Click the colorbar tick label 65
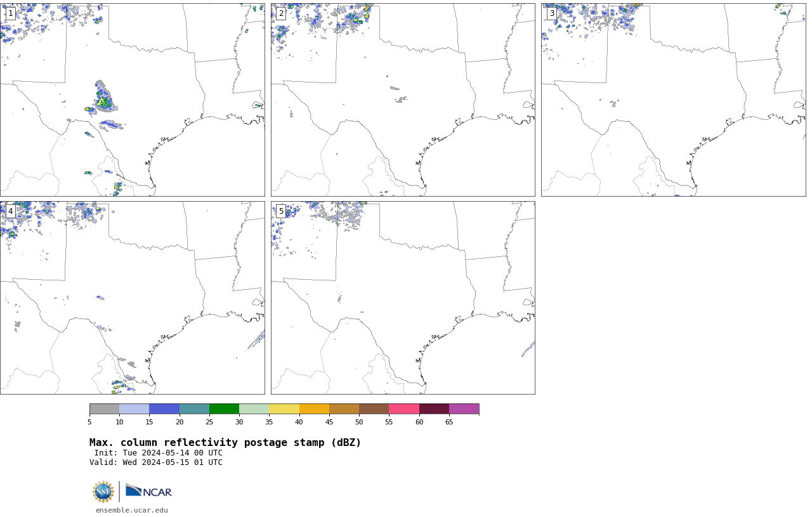The width and height of the screenshot is (812, 517). click(x=449, y=422)
